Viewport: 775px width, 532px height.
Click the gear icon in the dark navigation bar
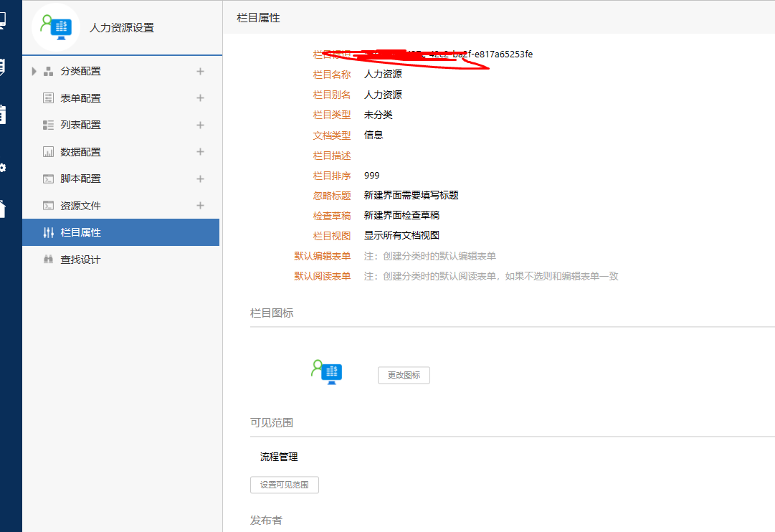pos(3,168)
